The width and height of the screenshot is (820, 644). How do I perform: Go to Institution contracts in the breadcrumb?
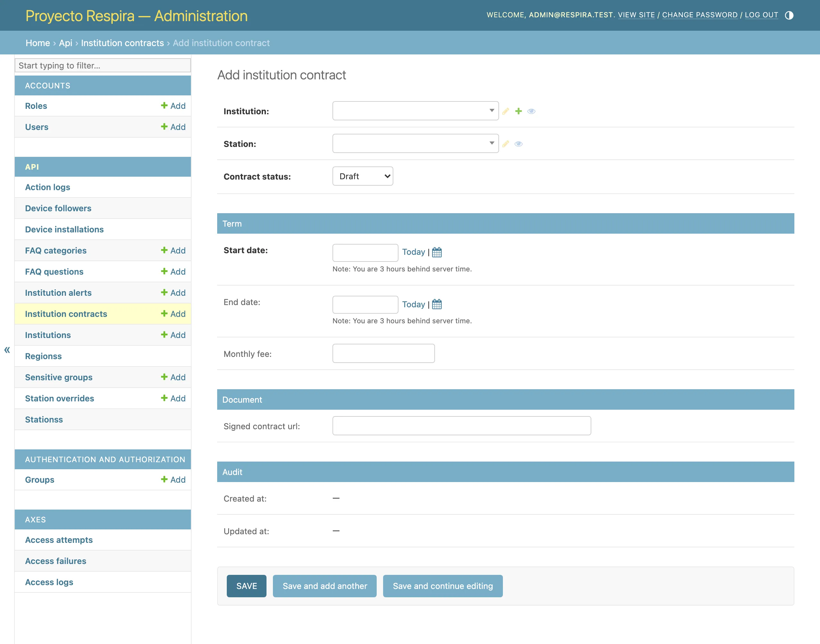(122, 43)
